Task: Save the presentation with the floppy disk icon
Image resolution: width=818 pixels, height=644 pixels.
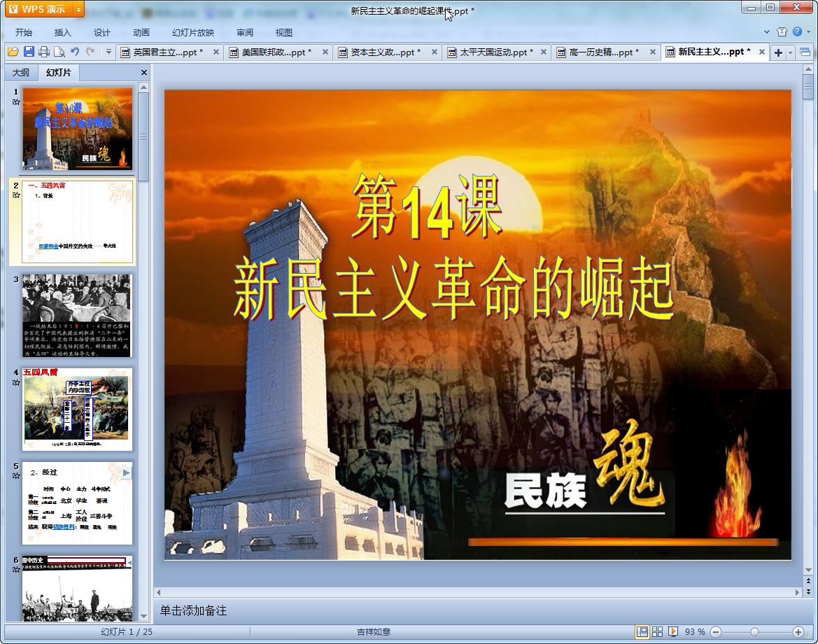Action: coord(29,52)
